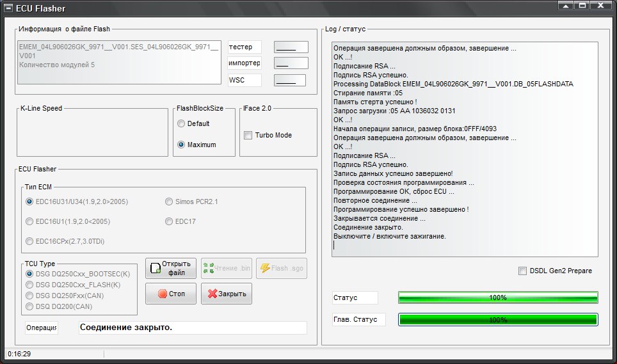Screen dimensions: 617x364
Task: Click log line 'Повторное соединение ...'
Action: (x=376, y=200)
